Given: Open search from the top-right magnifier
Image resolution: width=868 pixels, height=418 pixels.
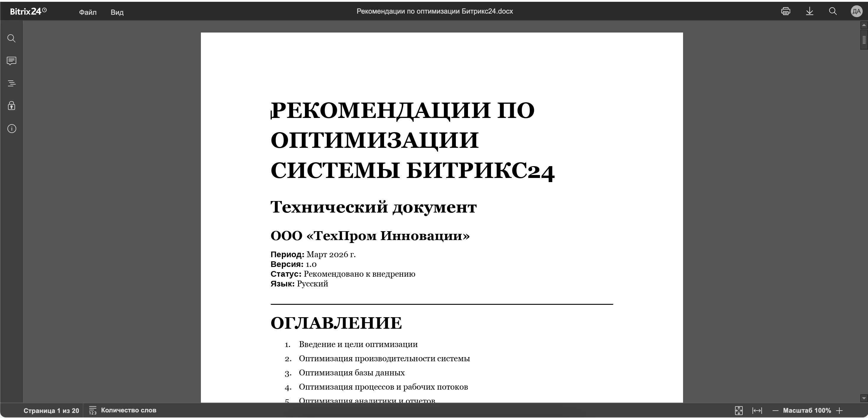Looking at the screenshot, I should (833, 11).
